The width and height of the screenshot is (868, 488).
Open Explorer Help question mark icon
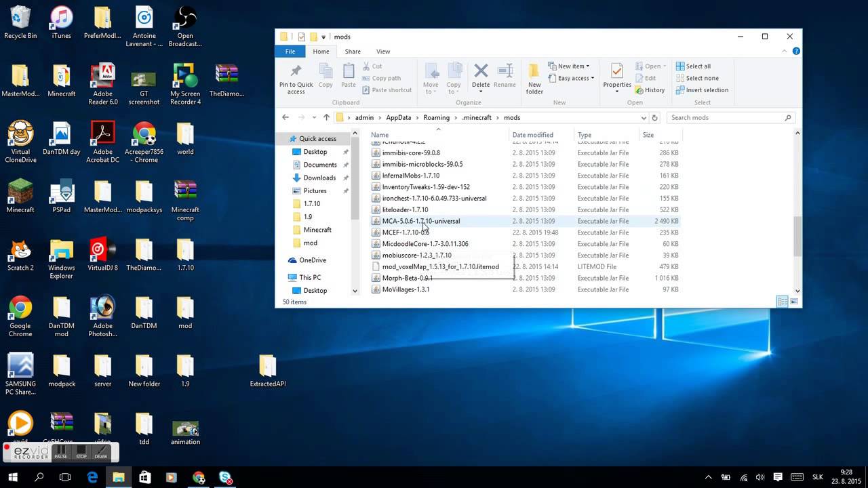coord(796,52)
